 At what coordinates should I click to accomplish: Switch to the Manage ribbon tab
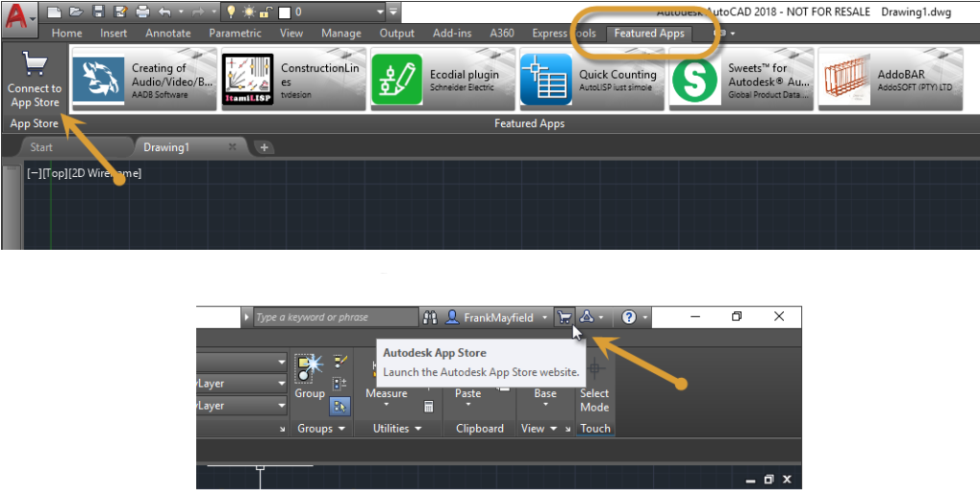click(x=341, y=33)
